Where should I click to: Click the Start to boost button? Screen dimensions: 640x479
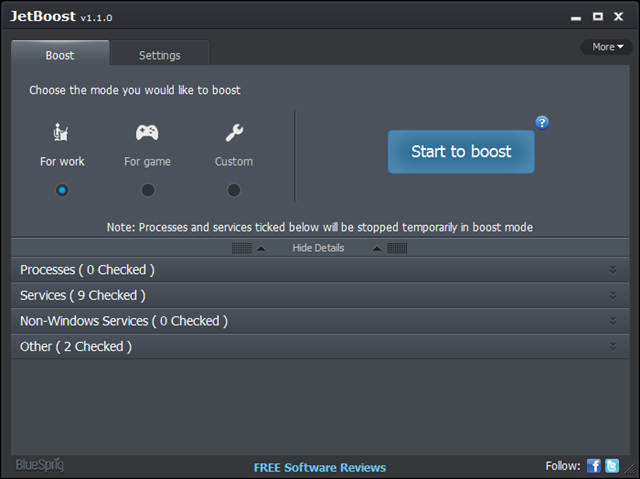click(x=461, y=152)
